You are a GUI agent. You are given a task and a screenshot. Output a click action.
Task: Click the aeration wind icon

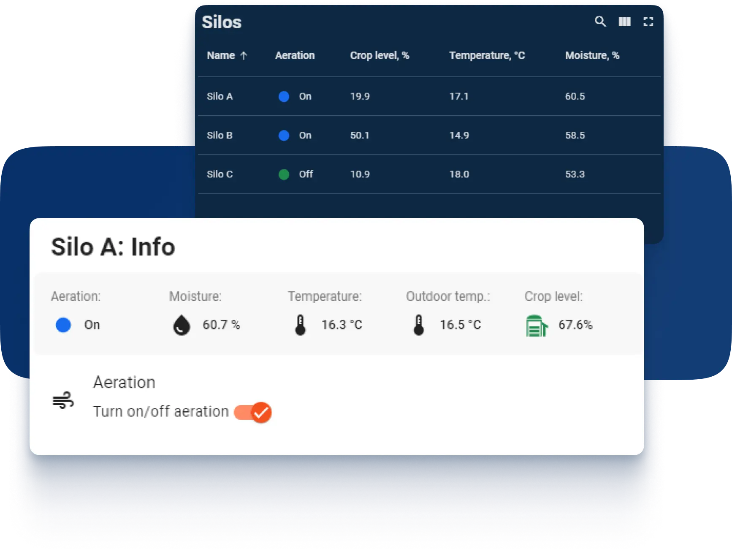63,400
